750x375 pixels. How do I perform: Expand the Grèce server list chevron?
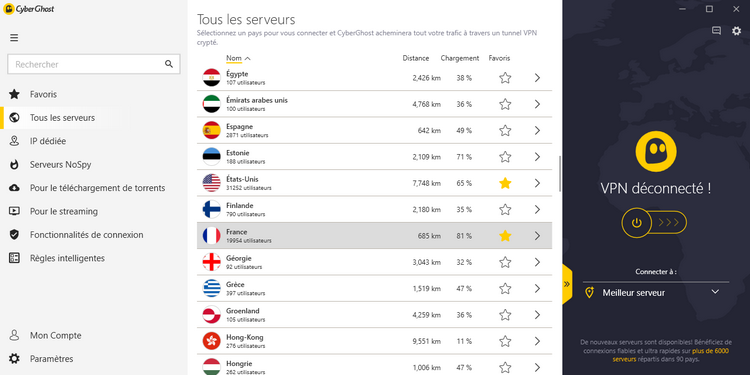click(x=537, y=288)
